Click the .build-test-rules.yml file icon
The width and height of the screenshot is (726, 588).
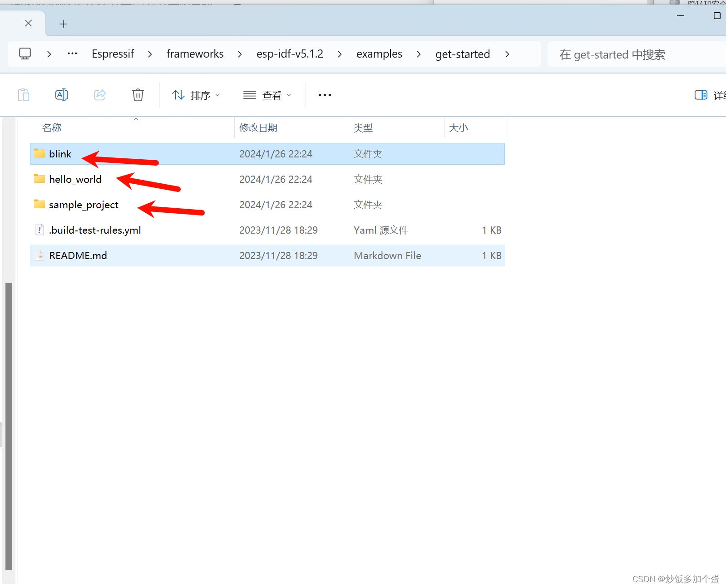coord(40,230)
